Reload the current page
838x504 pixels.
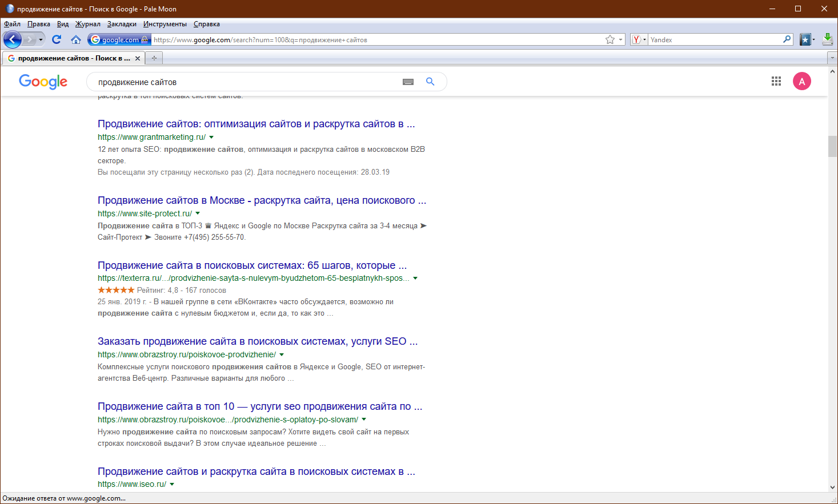click(56, 39)
